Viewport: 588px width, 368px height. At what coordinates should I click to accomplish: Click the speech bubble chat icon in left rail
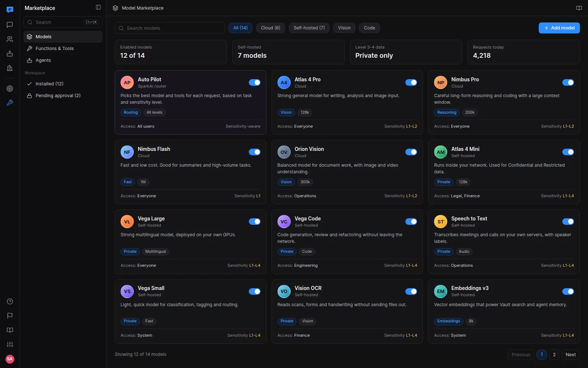pos(10,25)
